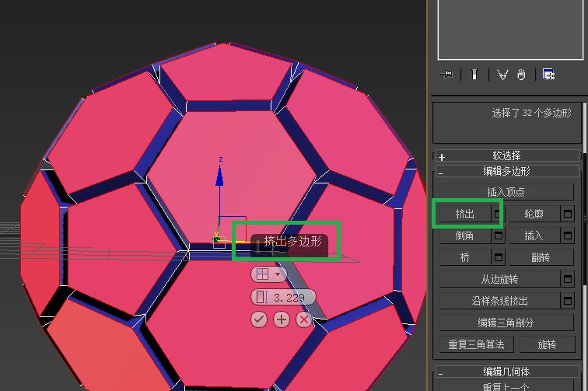588x391 pixels.
Task: Click Remove Modifier from stack icon
Action: [521, 75]
